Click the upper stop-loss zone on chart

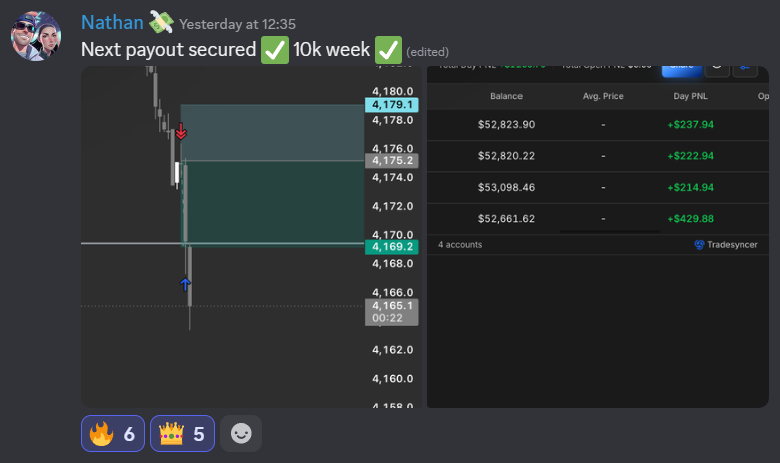point(274,133)
